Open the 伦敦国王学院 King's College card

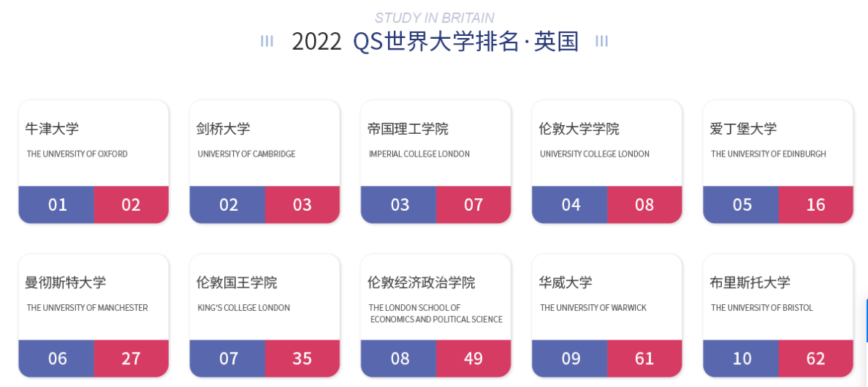coord(264,316)
